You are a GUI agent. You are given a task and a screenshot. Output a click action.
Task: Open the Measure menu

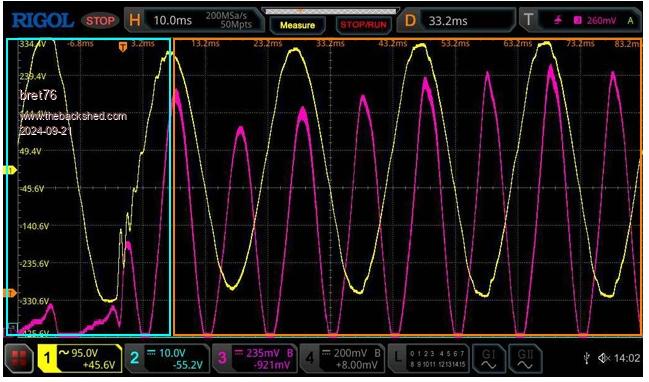pos(297,25)
